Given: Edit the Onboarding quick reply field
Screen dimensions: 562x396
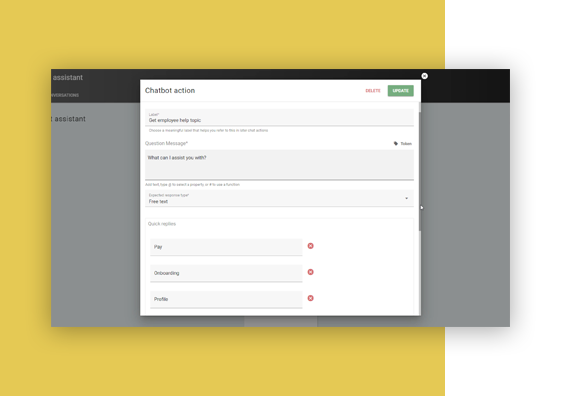Looking at the screenshot, I should click(226, 273).
